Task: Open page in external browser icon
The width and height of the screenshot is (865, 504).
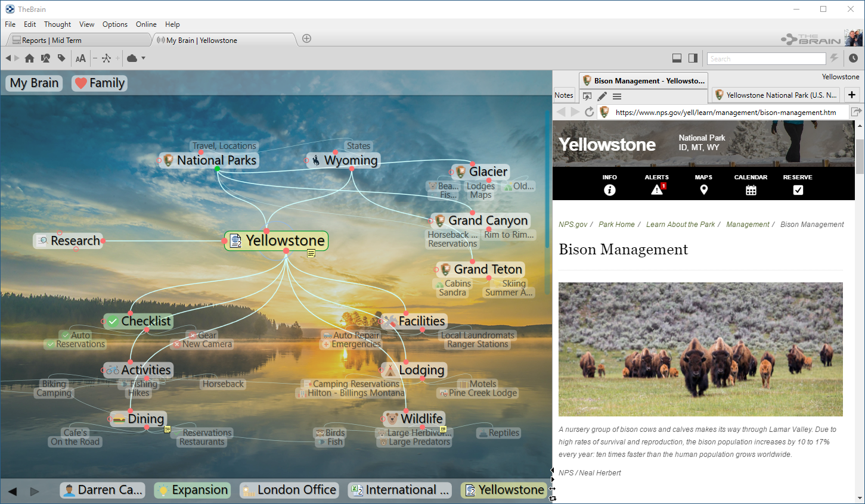Action: click(x=856, y=112)
